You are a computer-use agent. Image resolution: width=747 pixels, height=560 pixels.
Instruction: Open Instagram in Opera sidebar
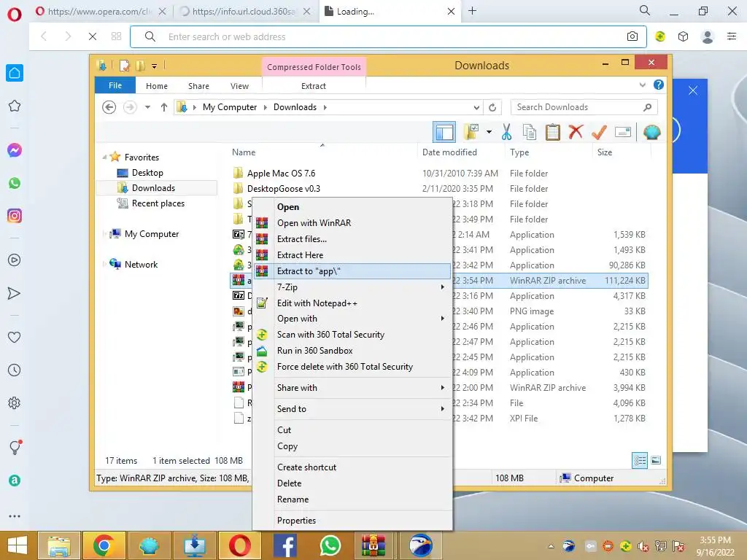click(x=15, y=216)
